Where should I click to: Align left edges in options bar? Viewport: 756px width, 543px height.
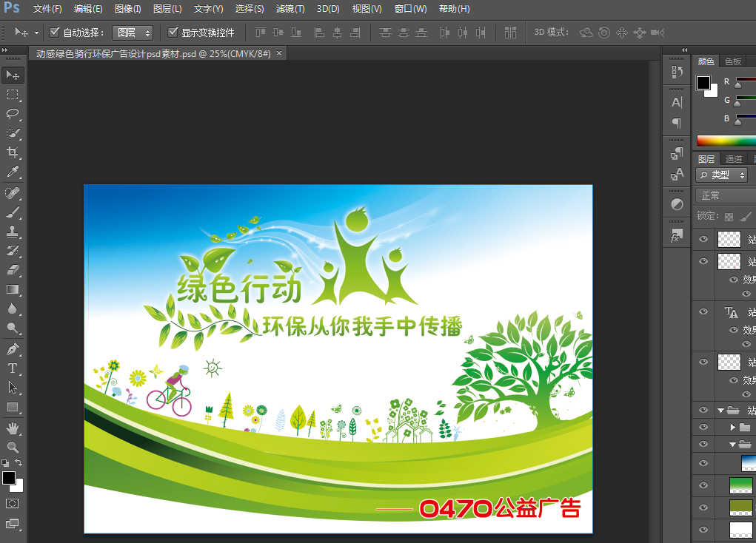click(x=319, y=33)
